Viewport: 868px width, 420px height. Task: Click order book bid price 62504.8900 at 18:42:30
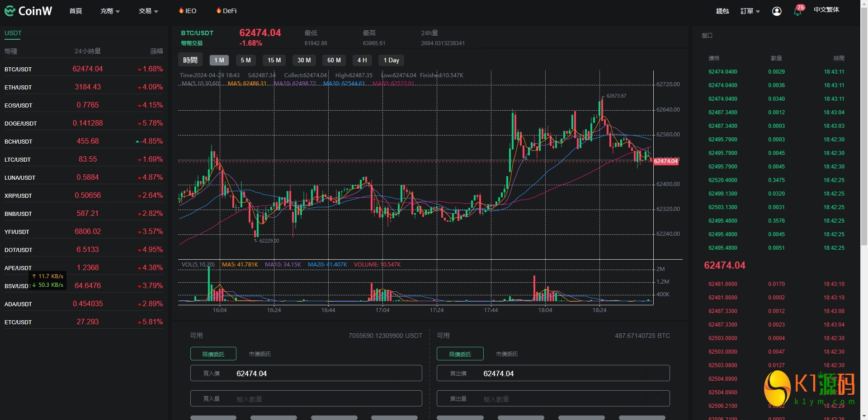pos(723,379)
